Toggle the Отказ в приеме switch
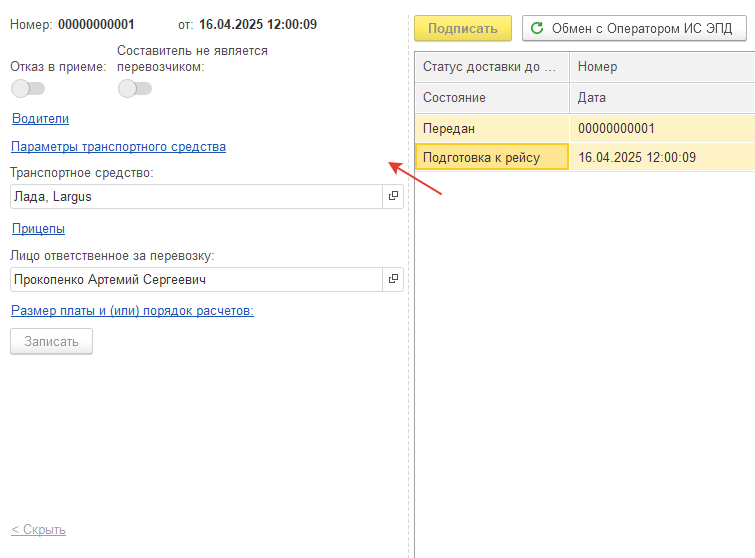Image resolution: width=755 pixels, height=558 pixels. click(x=28, y=89)
